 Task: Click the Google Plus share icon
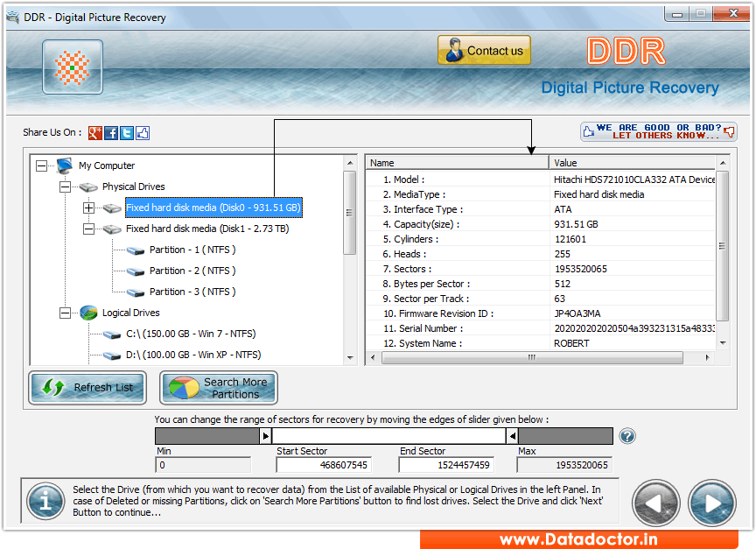tap(95, 133)
